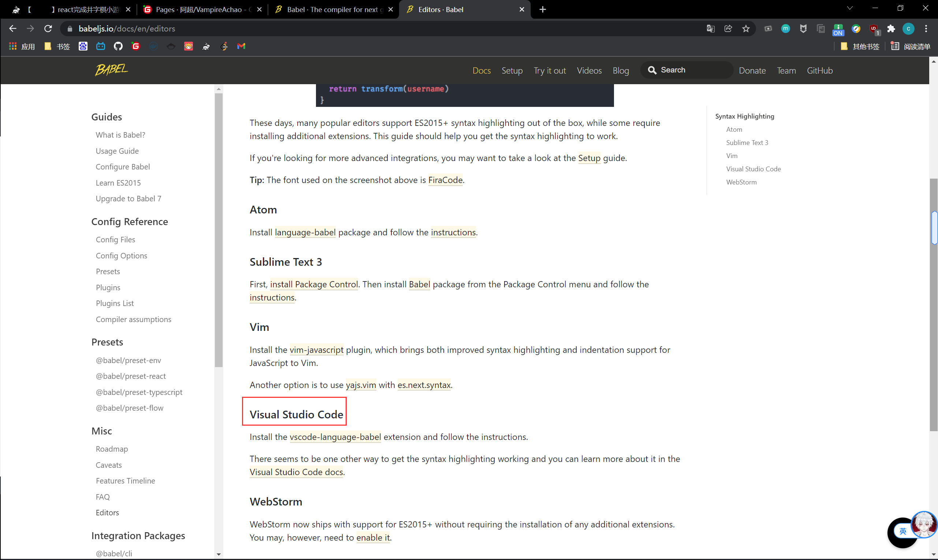Click the share page icon
The height and width of the screenshot is (560, 938).
(x=728, y=29)
